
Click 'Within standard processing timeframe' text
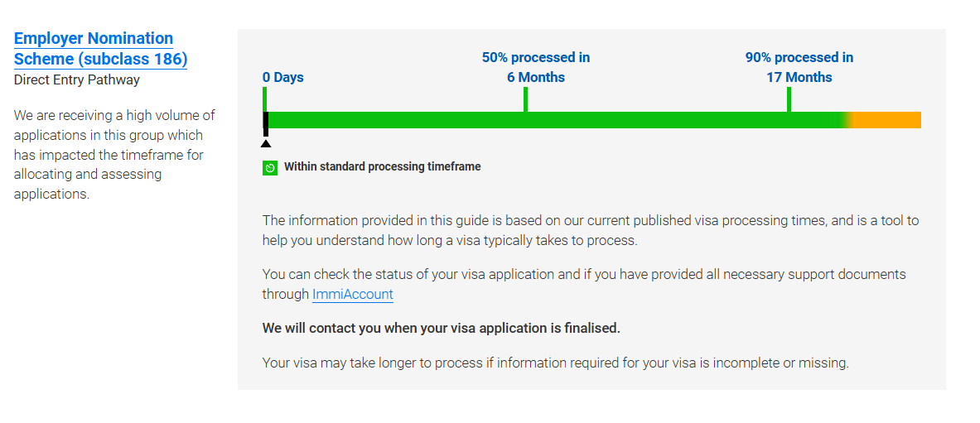coord(383,167)
